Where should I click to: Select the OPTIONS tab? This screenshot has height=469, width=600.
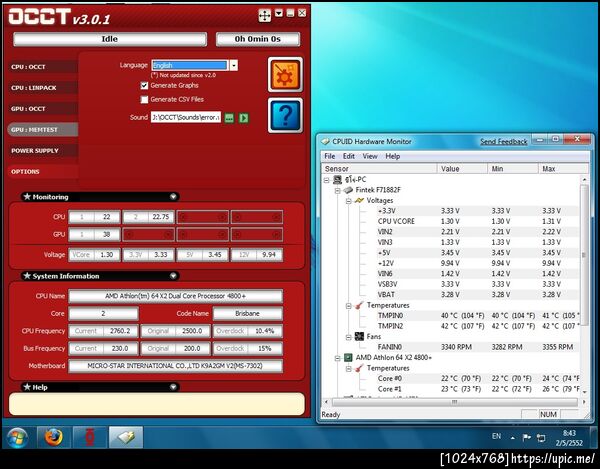coord(42,172)
